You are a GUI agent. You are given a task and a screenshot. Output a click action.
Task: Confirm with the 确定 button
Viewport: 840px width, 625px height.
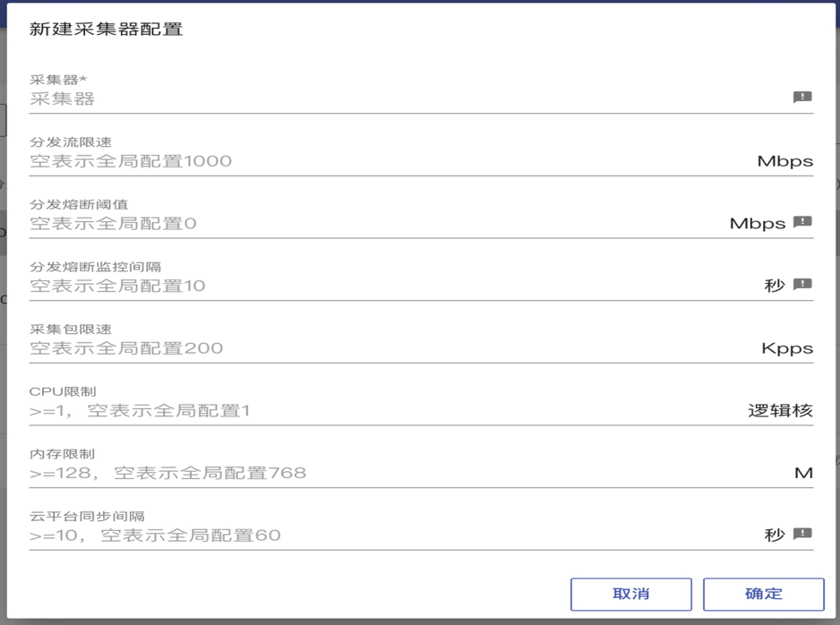click(763, 594)
